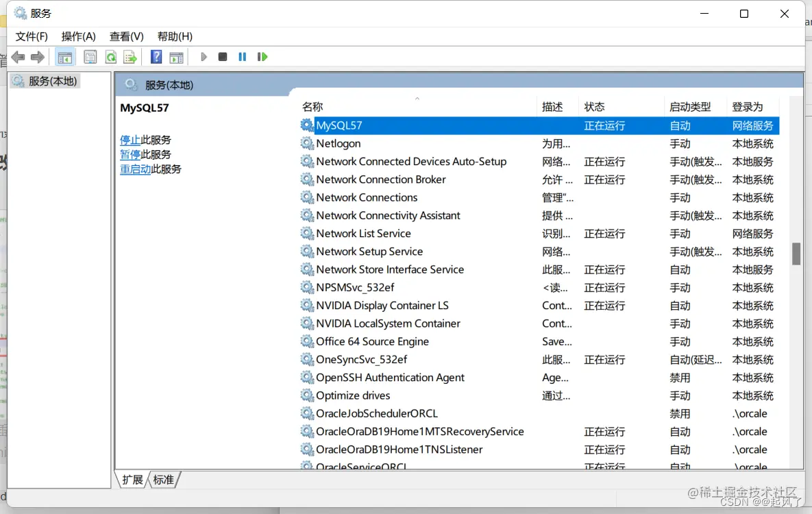This screenshot has width=812, height=514.
Task: Click the gear icon beside NPSMSvc_532ef
Action: (x=307, y=288)
